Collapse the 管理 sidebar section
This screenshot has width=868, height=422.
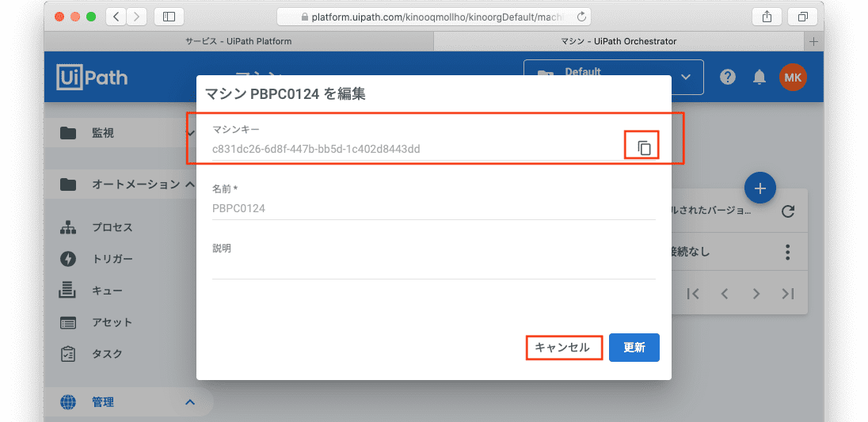click(x=128, y=402)
